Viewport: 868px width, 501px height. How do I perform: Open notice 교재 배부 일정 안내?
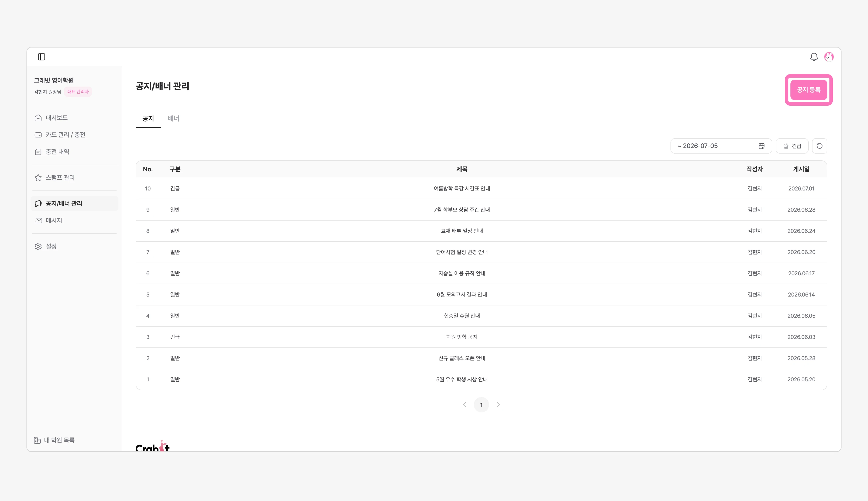pos(462,231)
